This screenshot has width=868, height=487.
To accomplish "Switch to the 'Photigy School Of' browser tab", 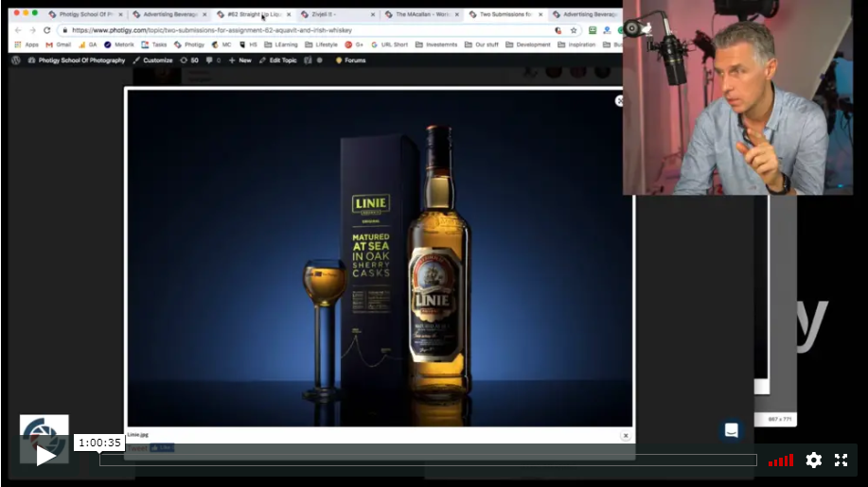I will coord(86,14).
